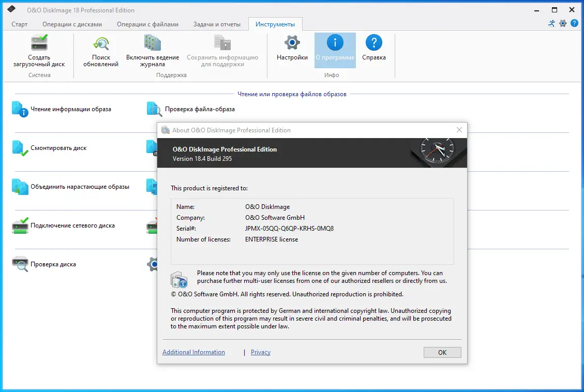Open the Additional Information link
The width and height of the screenshot is (584, 392).
[x=193, y=352]
